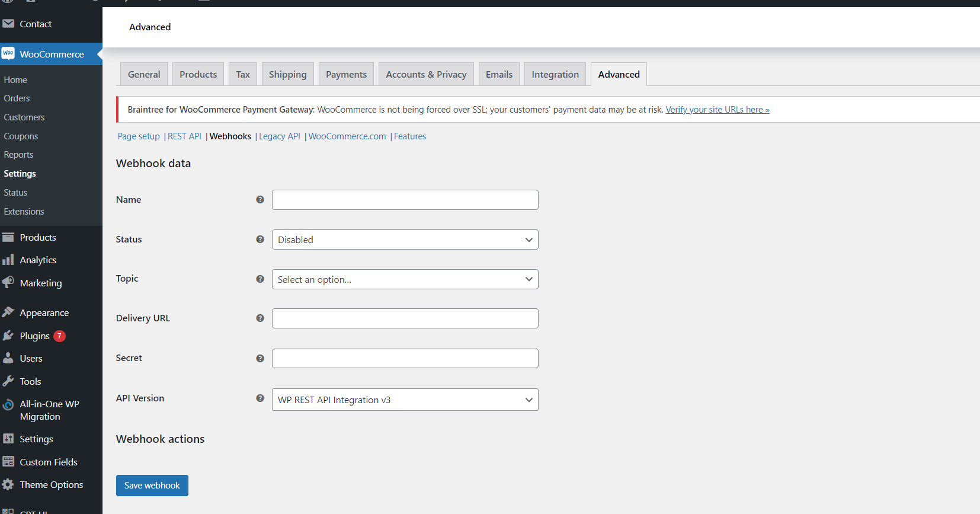Open WooCommerce Home in the sidebar
Screen dimensions: 980x514
coord(15,80)
